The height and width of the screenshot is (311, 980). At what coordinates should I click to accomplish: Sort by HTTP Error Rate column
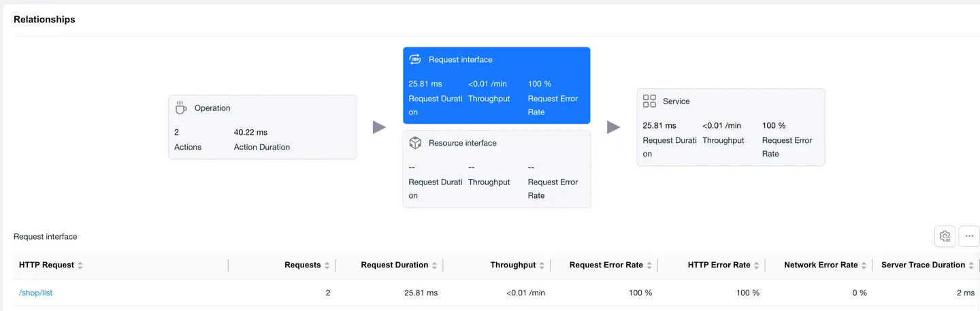pyautogui.click(x=756, y=265)
